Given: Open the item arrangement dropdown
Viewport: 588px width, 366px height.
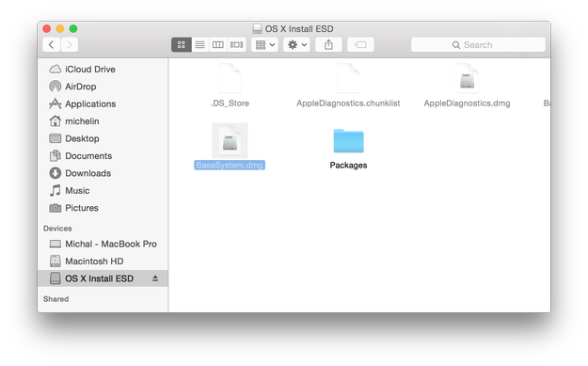Looking at the screenshot, I should pos(264,44).
